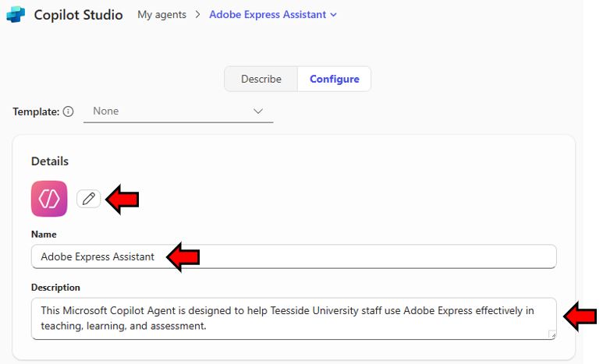The height and width of the screenshot is (364, 603).
Task: Click the pink agent avatar icon
Action: [49, 199]
